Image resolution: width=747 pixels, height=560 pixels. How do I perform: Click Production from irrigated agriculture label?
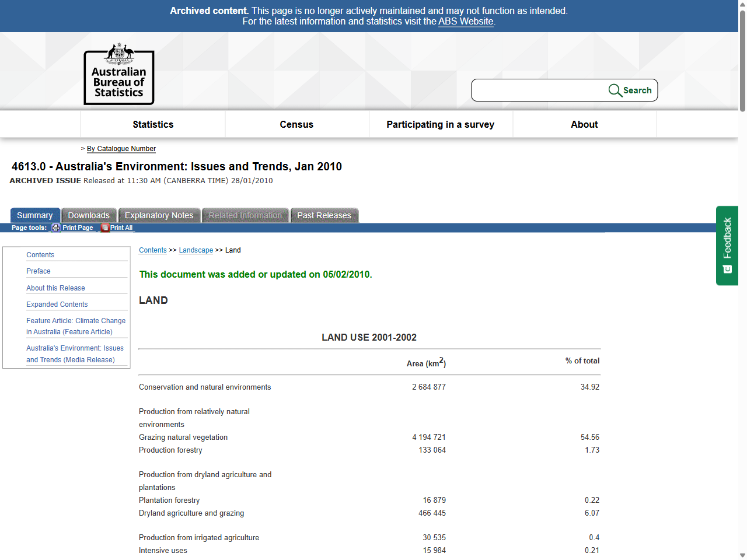pyautogui.click(x=199, y=538)
